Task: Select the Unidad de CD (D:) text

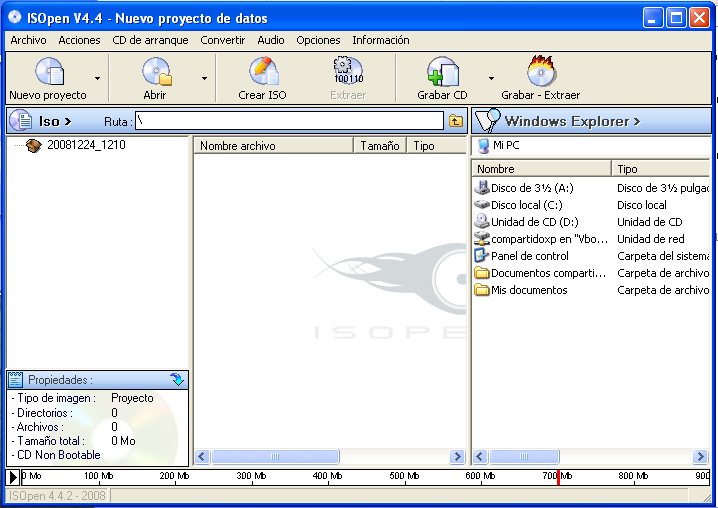Action: 534,222
